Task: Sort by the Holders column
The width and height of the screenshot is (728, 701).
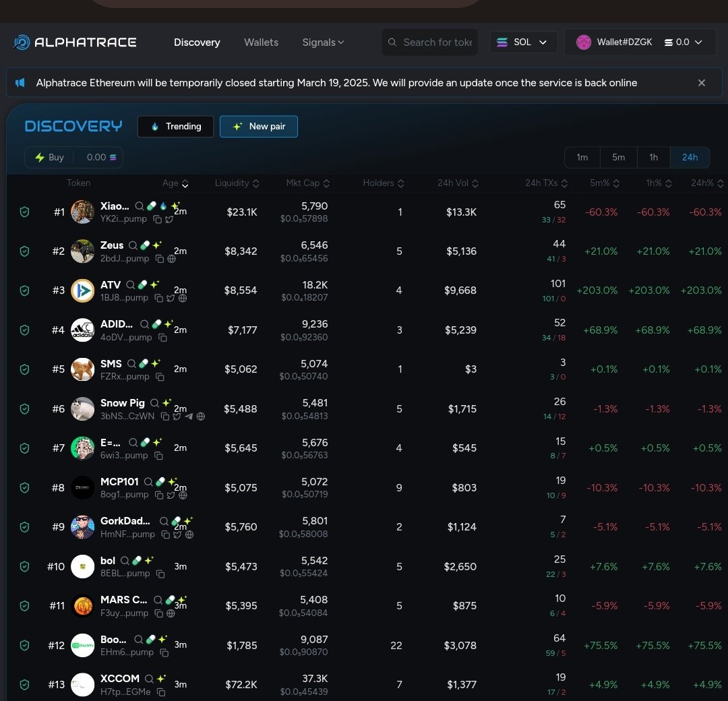Action: click(384, 183)
